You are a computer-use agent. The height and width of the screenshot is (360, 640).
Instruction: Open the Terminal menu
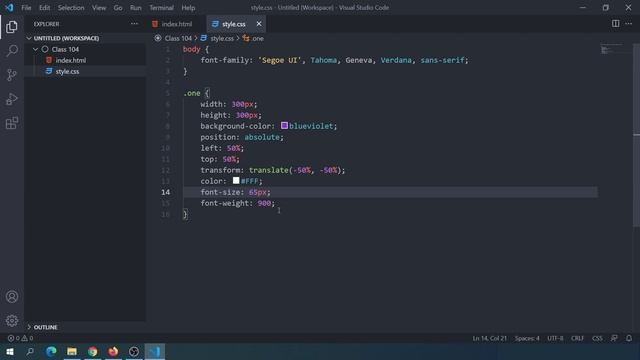click(161, 8)
